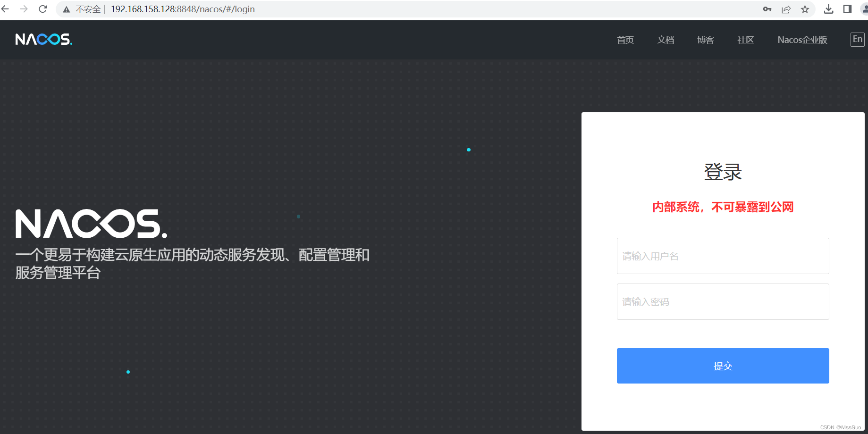Open the browser downloads icon
The width and height of the screenshot is (868, 434).
pos(828,9)
